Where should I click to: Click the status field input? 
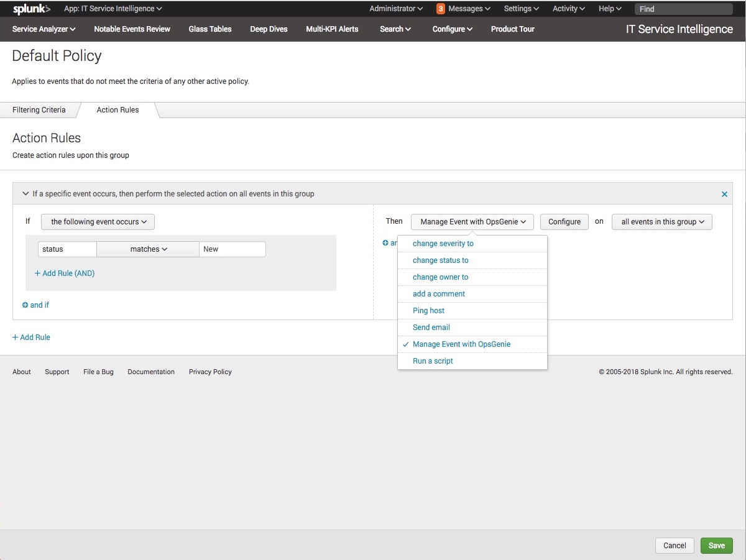67,249
